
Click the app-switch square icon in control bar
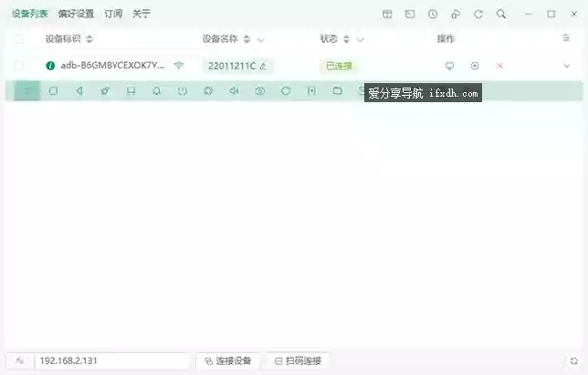[53, 90]
